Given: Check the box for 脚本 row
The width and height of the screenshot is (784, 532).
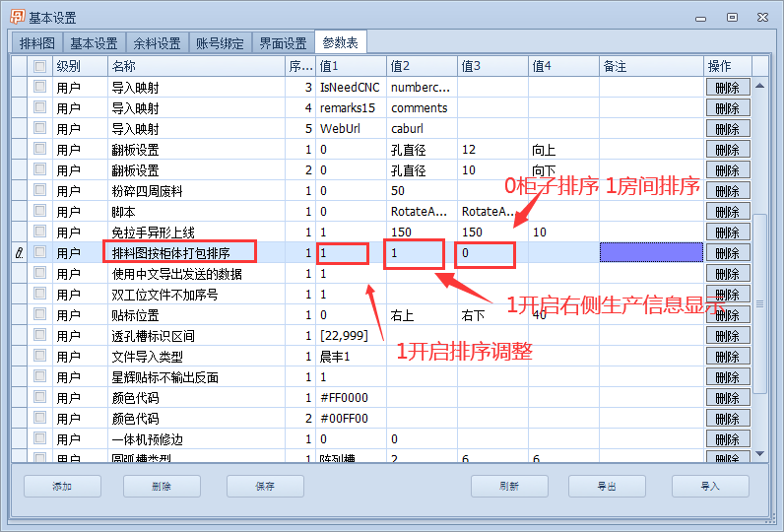Looking at the screenshot, I should [40, 211].
